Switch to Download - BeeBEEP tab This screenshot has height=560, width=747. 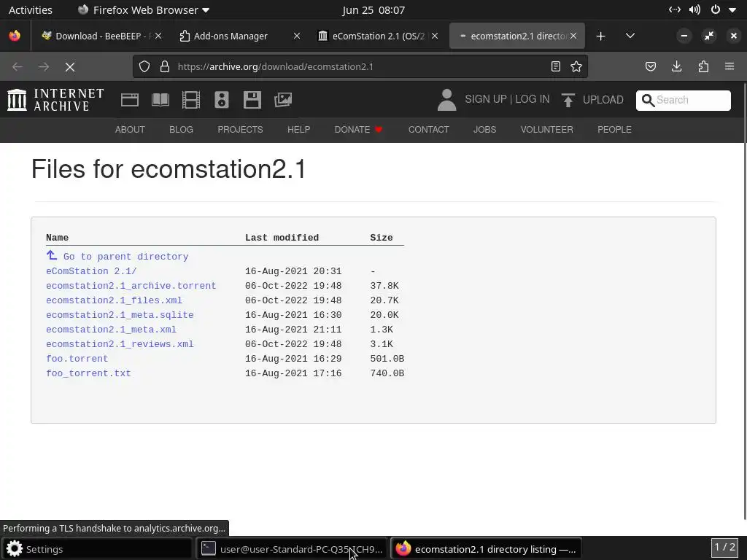[101, 36]
